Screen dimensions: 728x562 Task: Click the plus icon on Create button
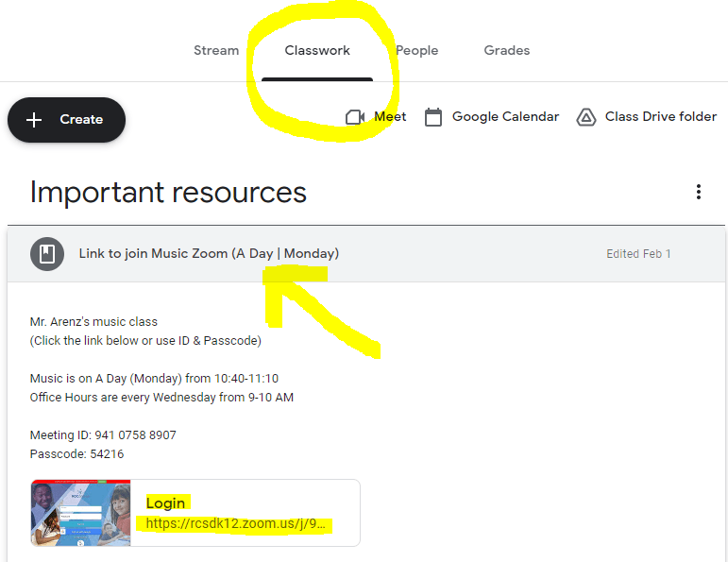click(x=34, y=120)
